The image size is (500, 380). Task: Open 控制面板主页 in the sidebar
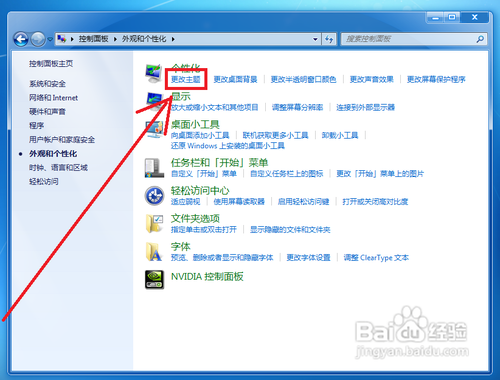(x=51, y=63)
